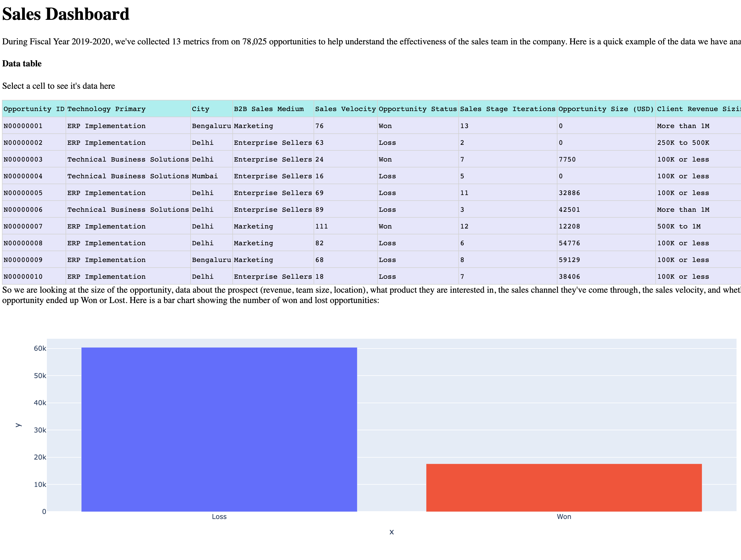This screenshot has width=741, height=560.
Task: Select cell N00000001 in the table
Action: [34, 126]
